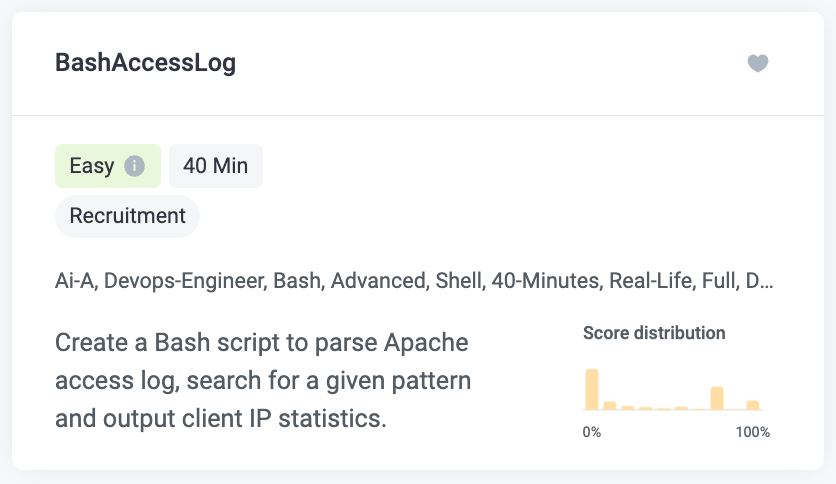Select the Easy difficulty badge
This screenshot has height=484, width=836.
[108, 166]
